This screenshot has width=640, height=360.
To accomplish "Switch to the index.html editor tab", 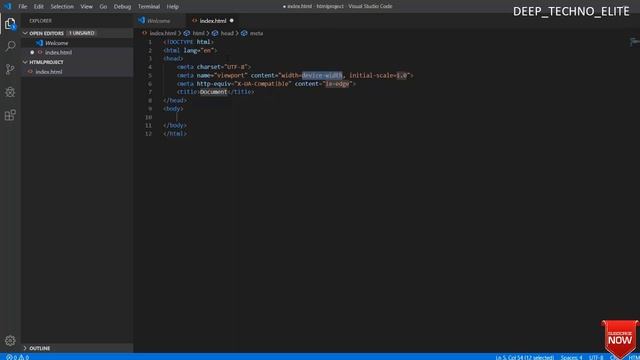I will [213, 20].
